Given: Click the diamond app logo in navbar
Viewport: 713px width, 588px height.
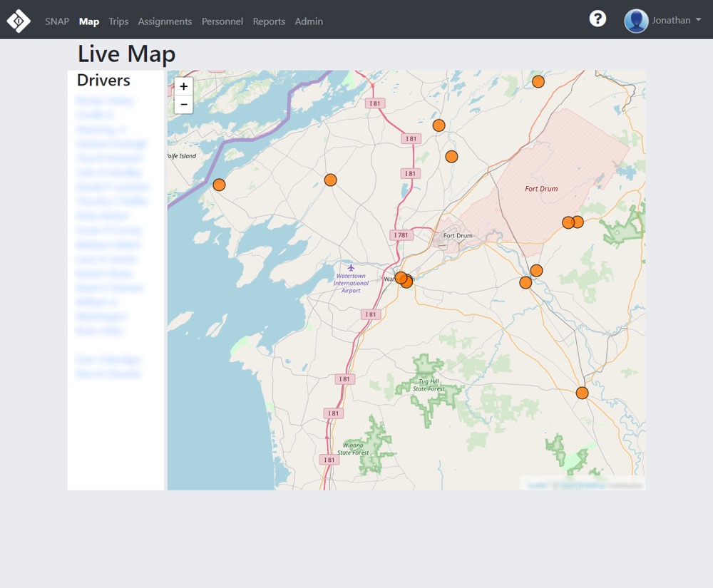Looking at the screenshot, I should [x=19, y=21].
